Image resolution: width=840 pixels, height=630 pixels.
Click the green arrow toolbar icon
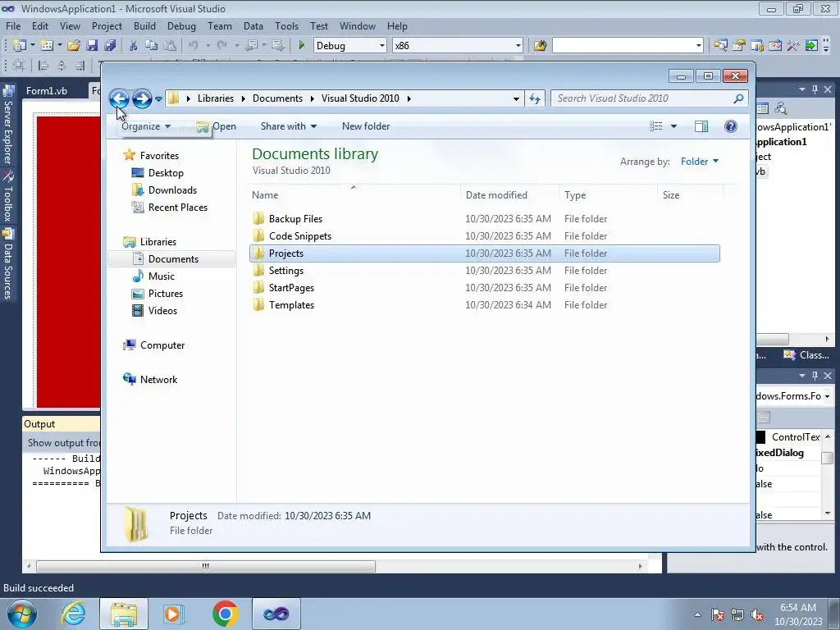(x=812, y=46)
